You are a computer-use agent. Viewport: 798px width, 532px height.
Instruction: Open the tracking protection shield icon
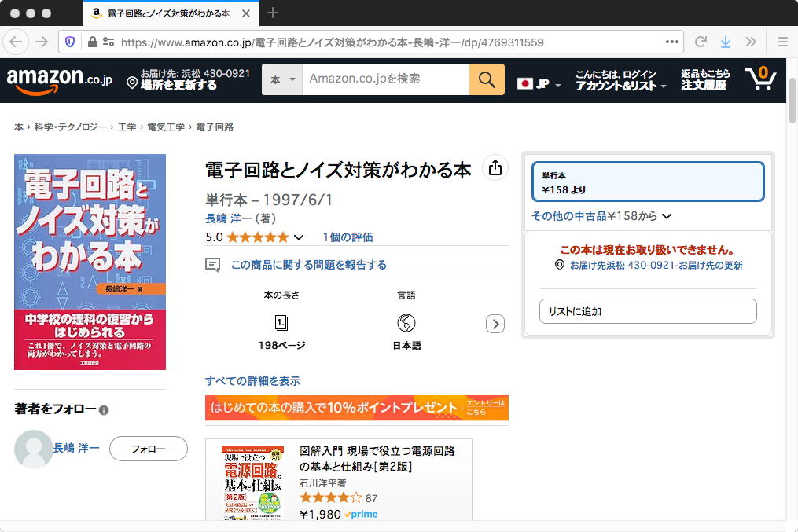(x=70, y=42)
